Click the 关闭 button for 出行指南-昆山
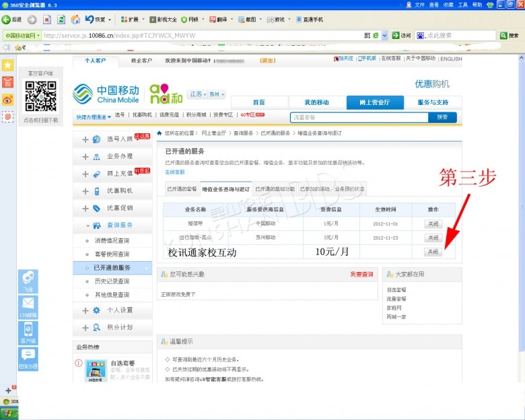Image resolution: width=525 pixels, height=420 pixels. 433,238
